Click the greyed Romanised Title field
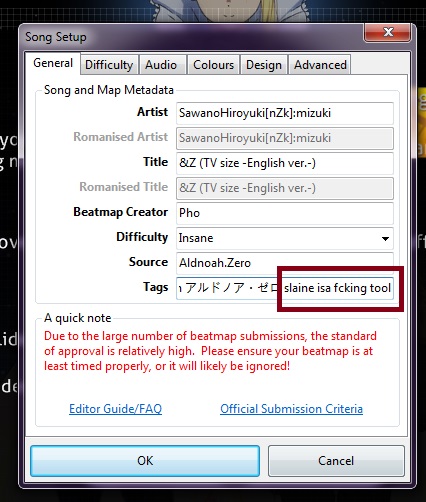Viewport: 426px width, 502px height. [x=285, y=188]
